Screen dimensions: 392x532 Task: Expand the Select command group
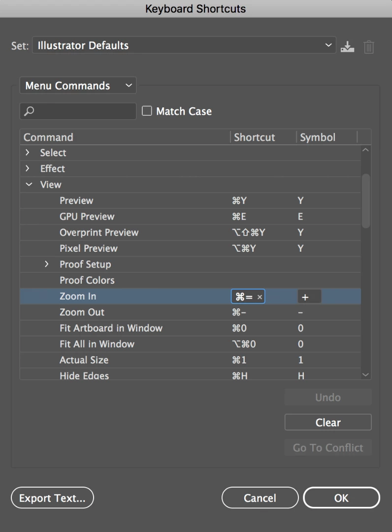[28, 153]
